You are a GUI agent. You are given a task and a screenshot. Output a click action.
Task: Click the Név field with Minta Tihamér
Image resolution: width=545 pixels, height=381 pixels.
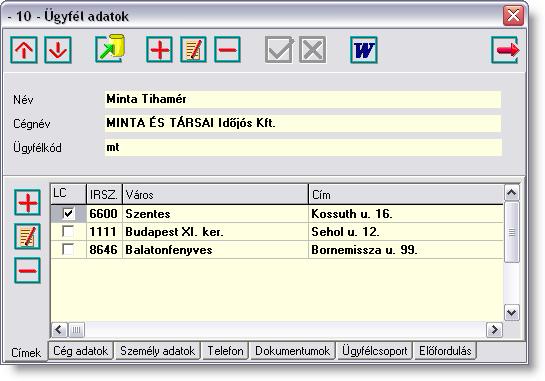303,99
